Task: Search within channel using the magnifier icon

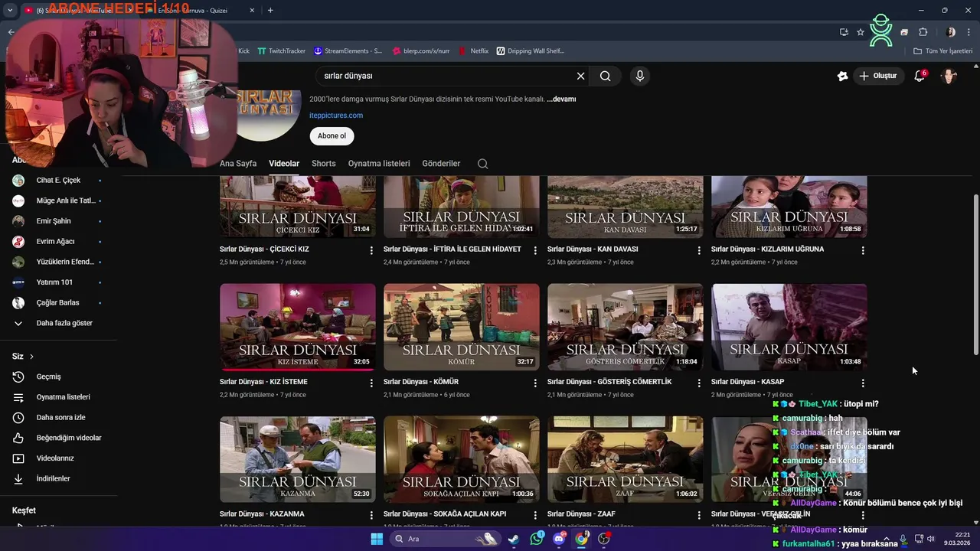Action: pyautogui.click(x=482, y=164)
